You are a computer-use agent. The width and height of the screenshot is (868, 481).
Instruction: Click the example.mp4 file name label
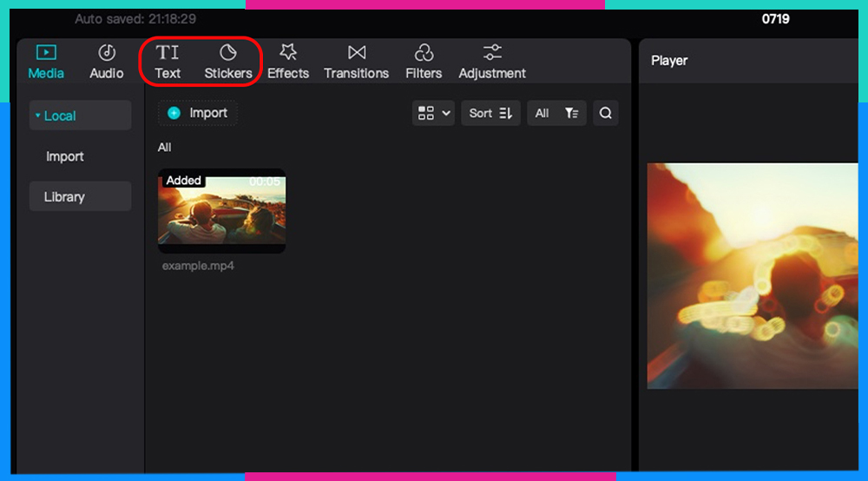[198, 266]
